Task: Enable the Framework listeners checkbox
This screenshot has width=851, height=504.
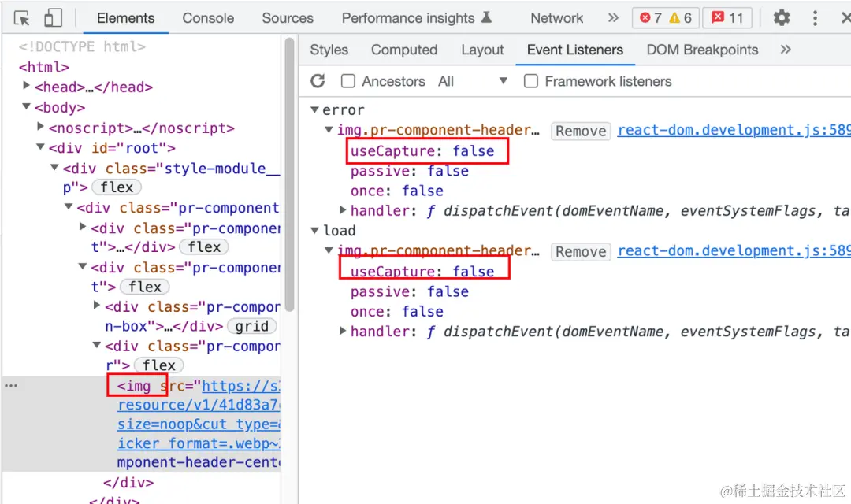Action: coord(531,81)
